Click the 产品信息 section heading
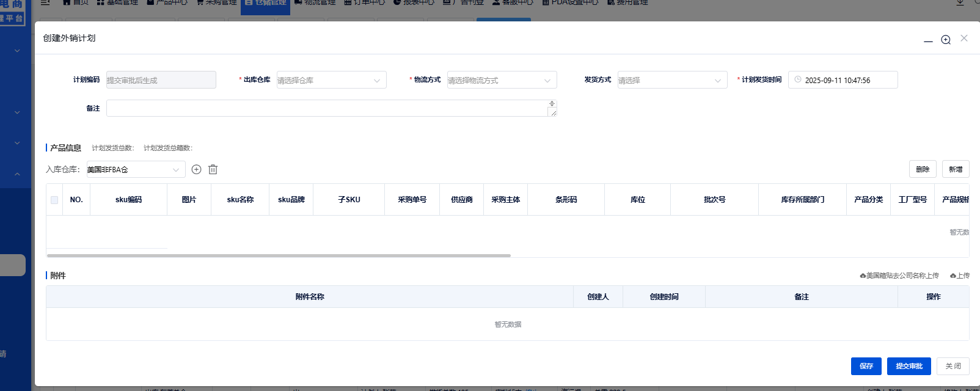This screenshot has height=391, width=980. [65, 148]
